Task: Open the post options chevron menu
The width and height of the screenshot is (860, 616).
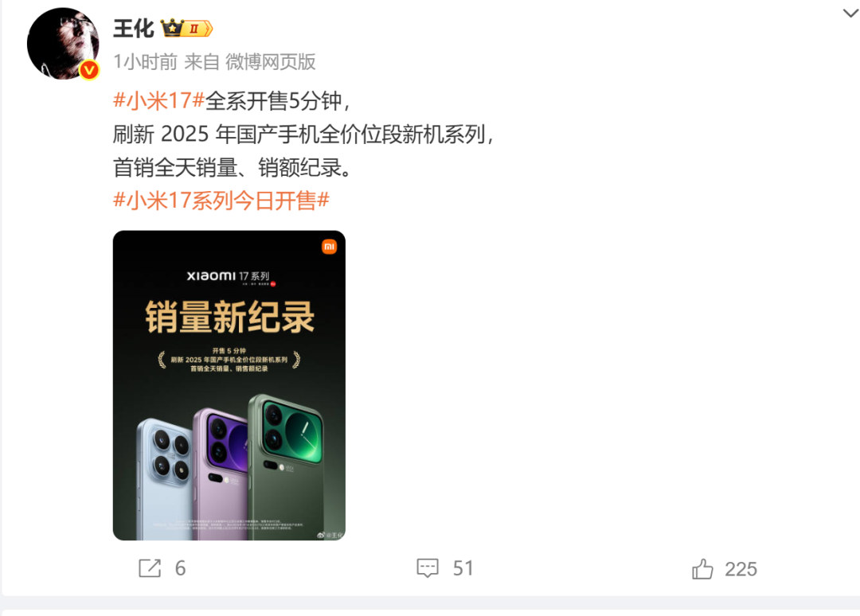Action: tap(850, 14)
